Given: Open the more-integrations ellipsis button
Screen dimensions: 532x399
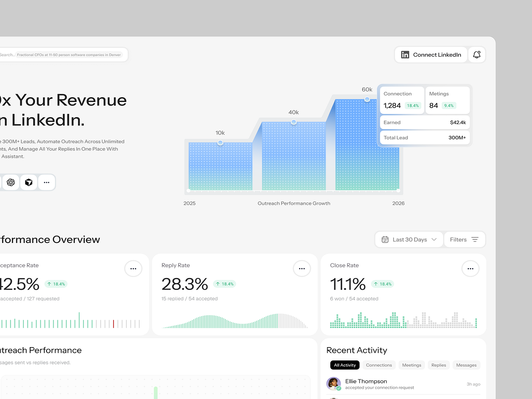Looking at the screenshot, I should coord(47,182).
